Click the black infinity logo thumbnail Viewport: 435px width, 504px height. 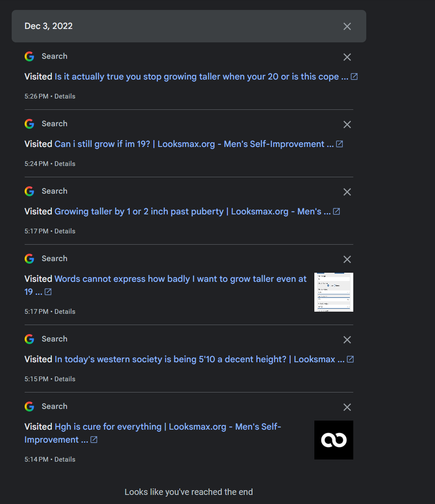(333, 440)
